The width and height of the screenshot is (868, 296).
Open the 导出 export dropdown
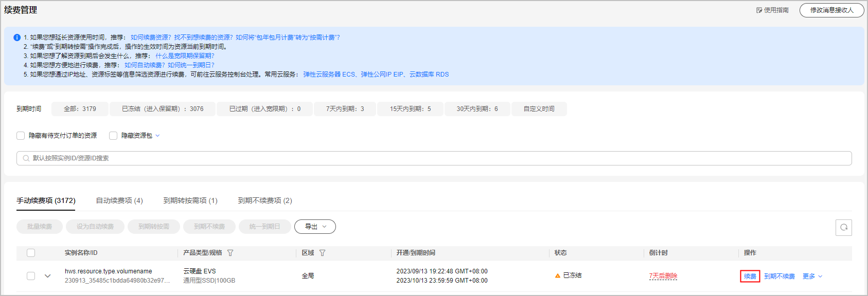315,227
